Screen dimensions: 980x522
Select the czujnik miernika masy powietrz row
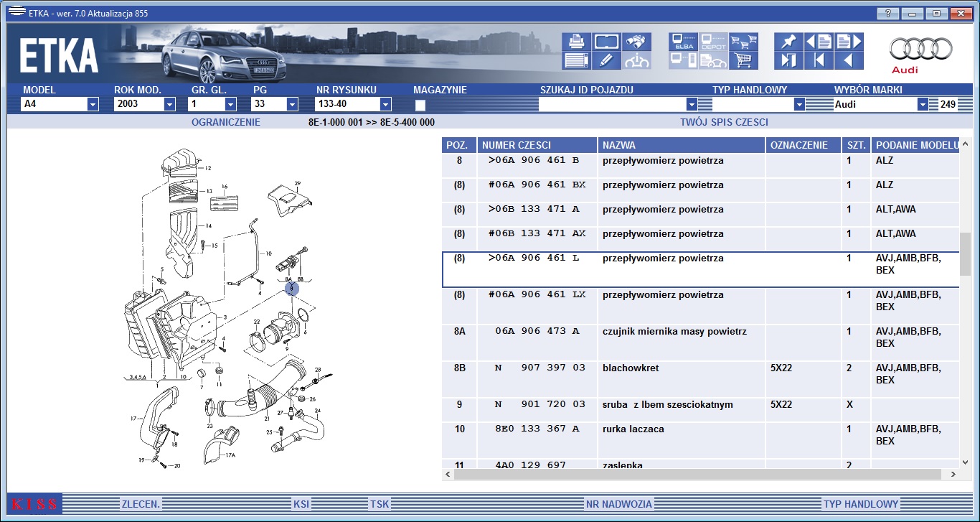[x=701, y=343]
